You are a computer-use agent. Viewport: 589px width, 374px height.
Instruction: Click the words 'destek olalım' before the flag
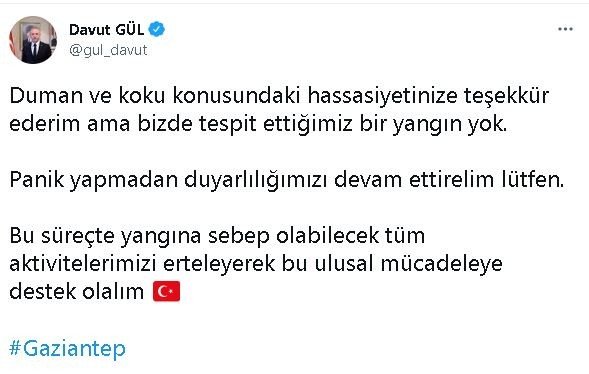77,292
